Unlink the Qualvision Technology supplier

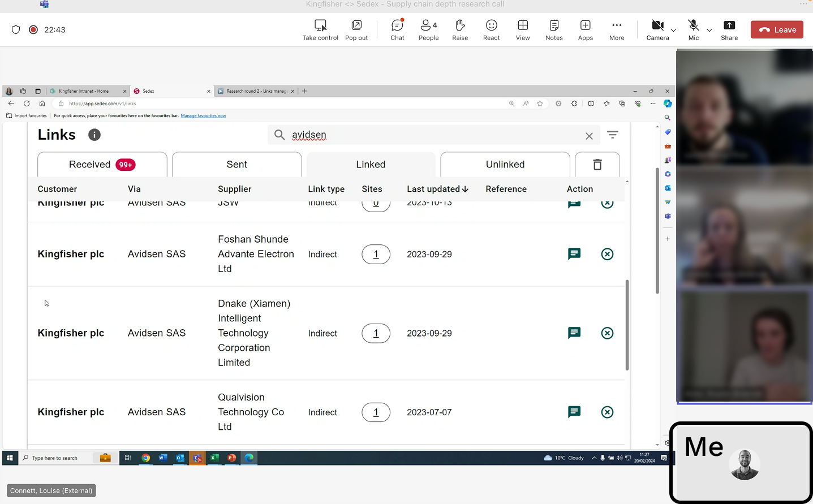tap(607, 412)
